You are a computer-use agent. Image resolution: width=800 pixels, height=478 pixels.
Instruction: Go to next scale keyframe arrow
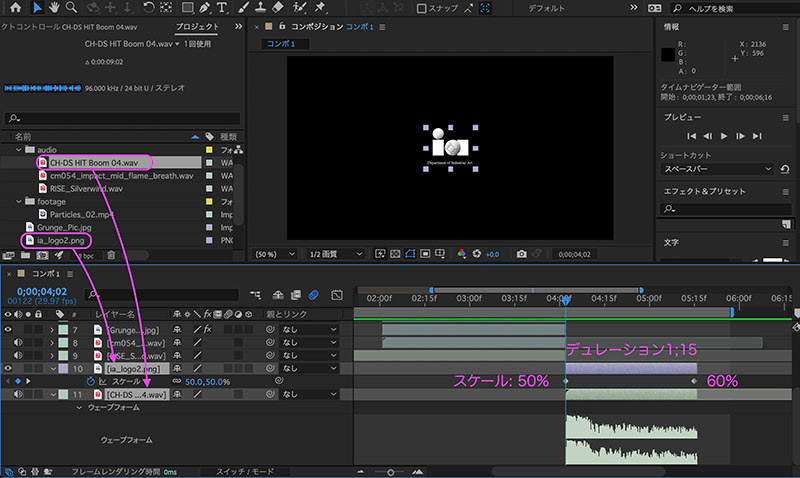coord(28,381)
